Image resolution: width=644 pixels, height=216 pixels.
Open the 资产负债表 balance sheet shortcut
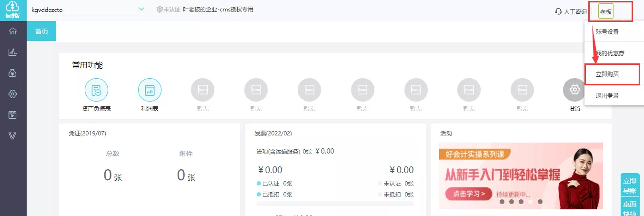(x=97, y=90)
